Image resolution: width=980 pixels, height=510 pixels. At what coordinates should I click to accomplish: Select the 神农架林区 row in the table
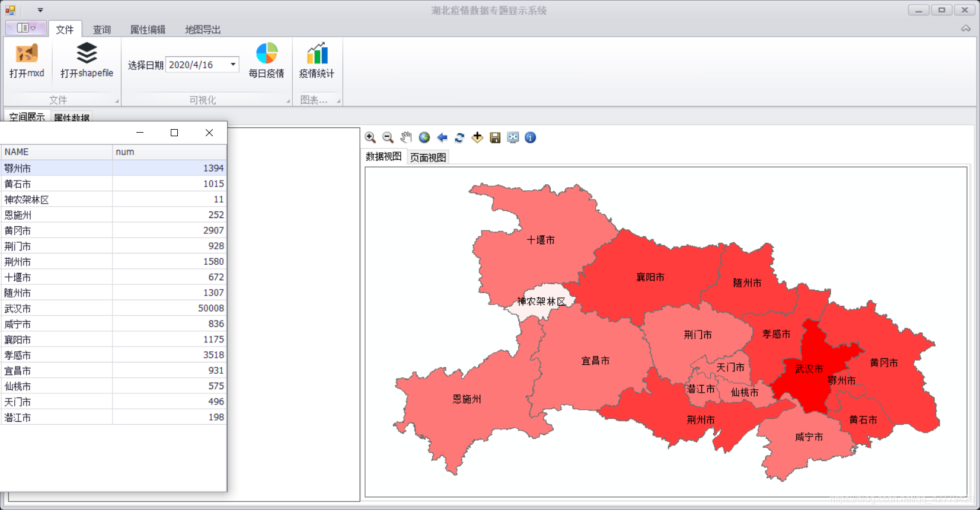tap(114, 200)
